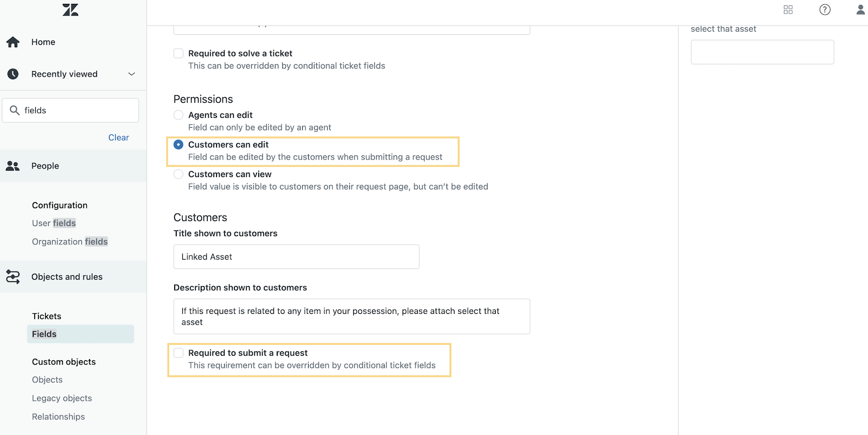868x435 pixels.
Task: Click the Recently viewed clock icon
Action: pyautogui.click(x=13, y=74)
